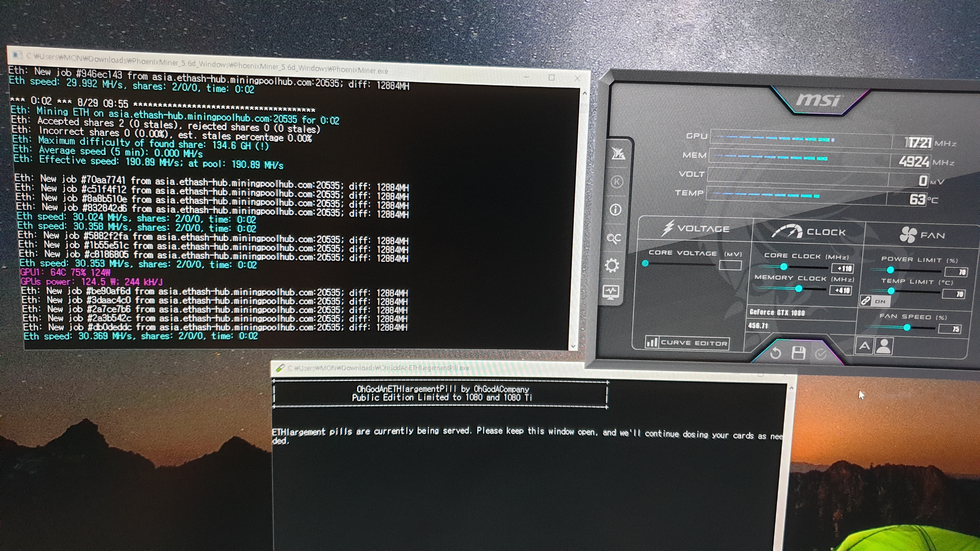Click 'Average speed (5 min): 0.000 MH/s'

108,151
